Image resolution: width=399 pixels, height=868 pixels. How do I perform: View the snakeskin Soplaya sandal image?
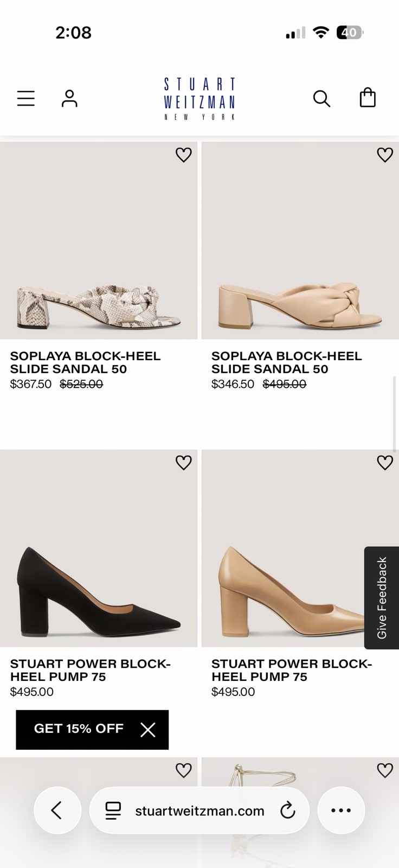click(x=99, y=241)
